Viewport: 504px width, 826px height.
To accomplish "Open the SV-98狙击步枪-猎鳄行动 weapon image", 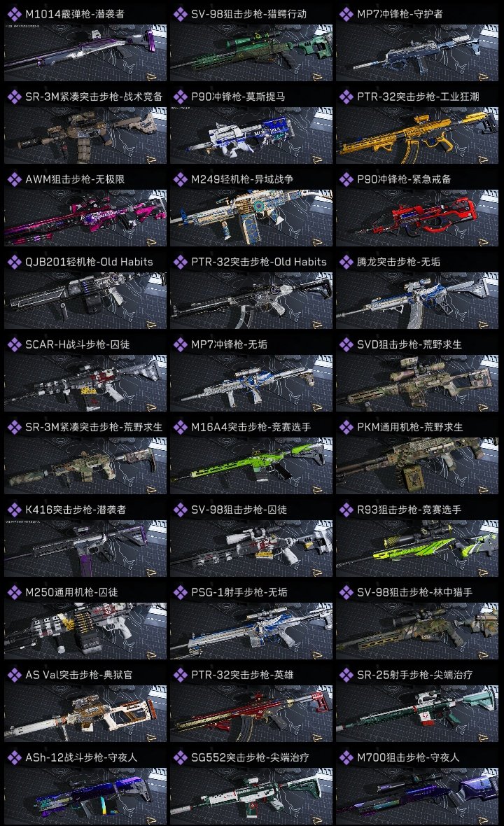I will pyautogui.click(x=251, y=52).
